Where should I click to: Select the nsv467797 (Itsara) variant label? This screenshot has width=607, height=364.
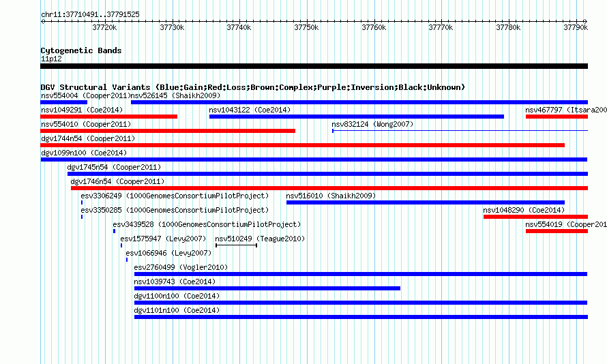pyautogui.click(x=566, y=110)
